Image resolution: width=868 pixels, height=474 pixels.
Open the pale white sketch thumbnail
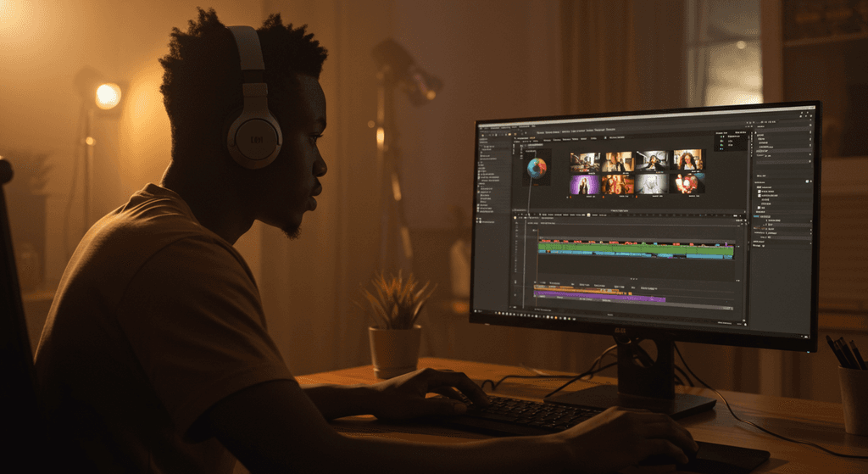coord(652,183)
